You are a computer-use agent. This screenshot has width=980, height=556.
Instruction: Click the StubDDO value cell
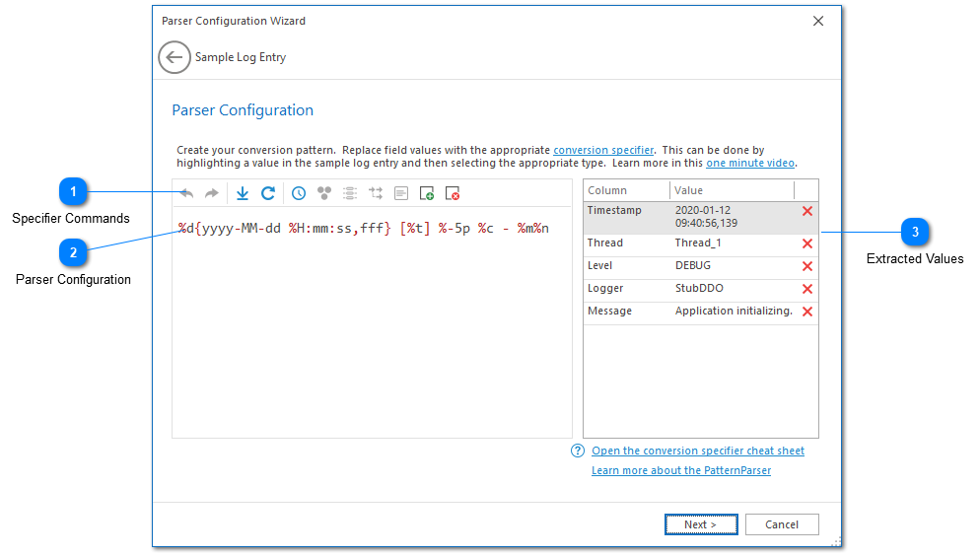tap(699, 288)
